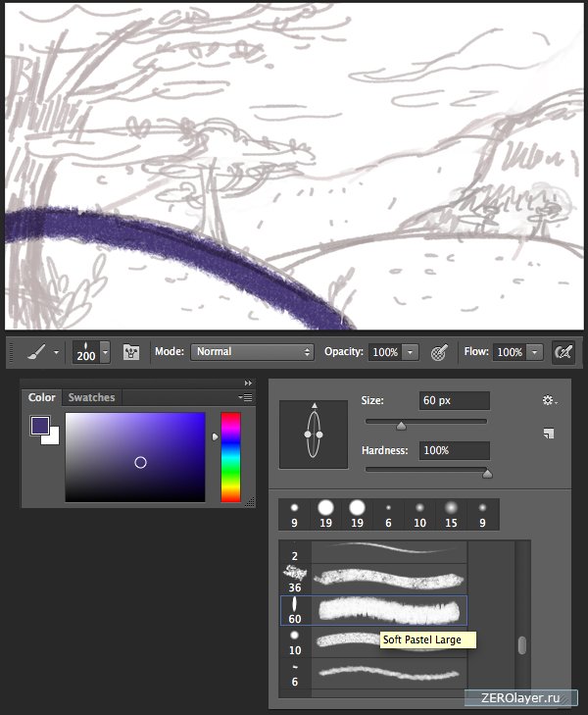
Task: Click the Flow value field 100%
Action: tap(510, 352)
